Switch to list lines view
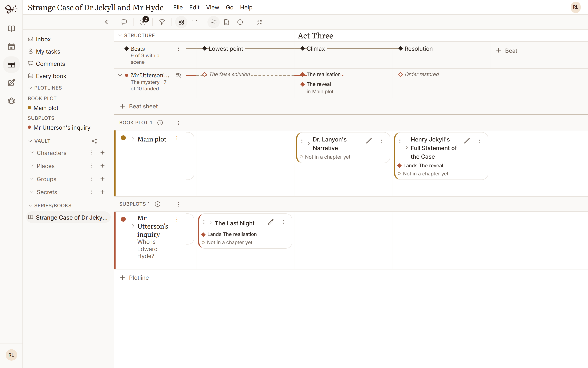 [x=194, y=22]
